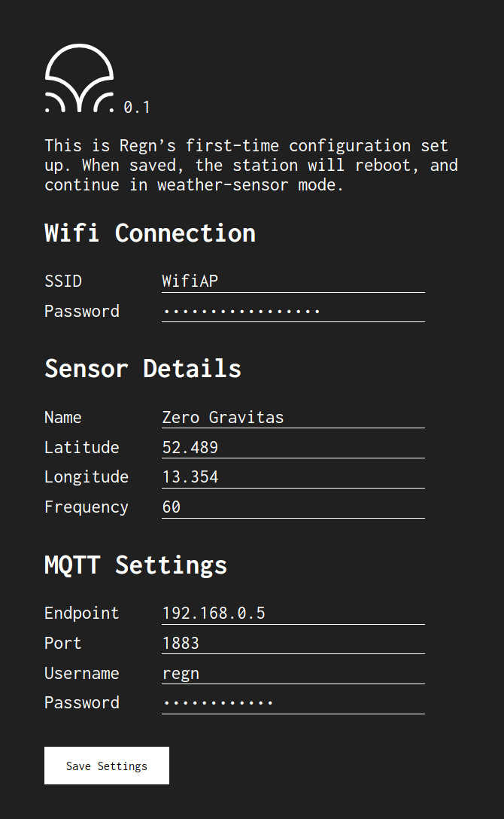Click the Wifi Connection heading
The width and height of the screenshot is (504, 819).
click(x=150, y=233)
